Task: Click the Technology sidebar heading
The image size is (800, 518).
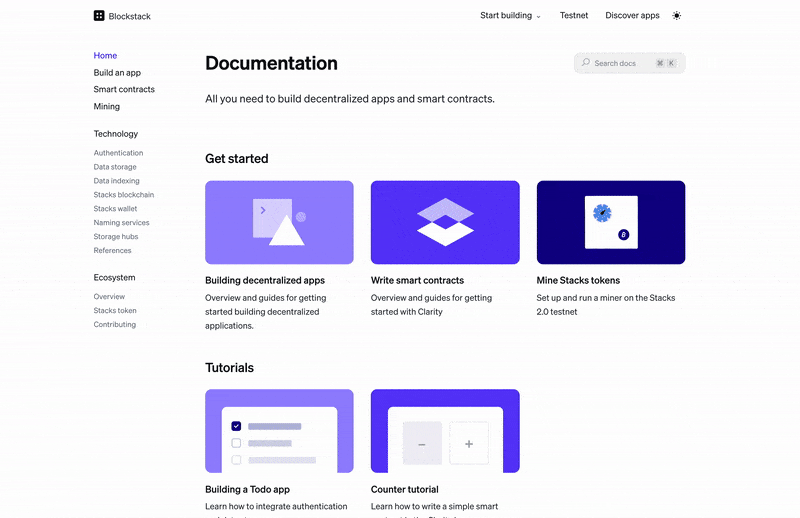Action: click(x=116, y=134)
